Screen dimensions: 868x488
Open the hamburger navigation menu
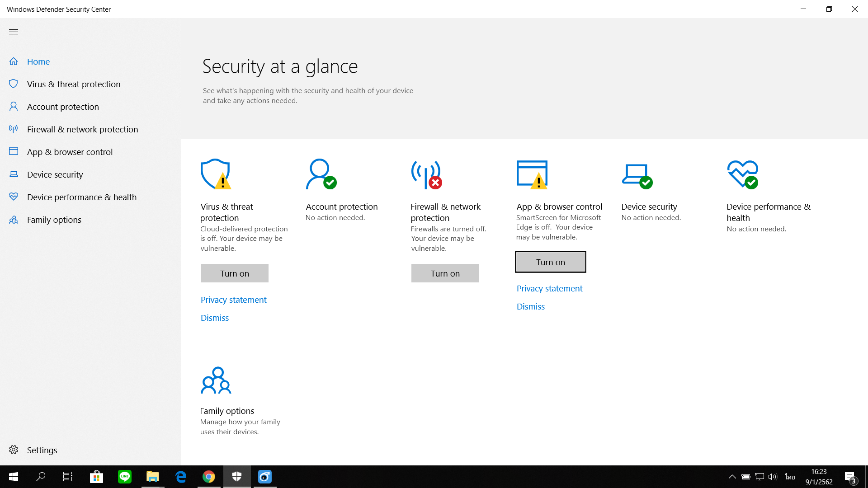[x=14, y=32]
